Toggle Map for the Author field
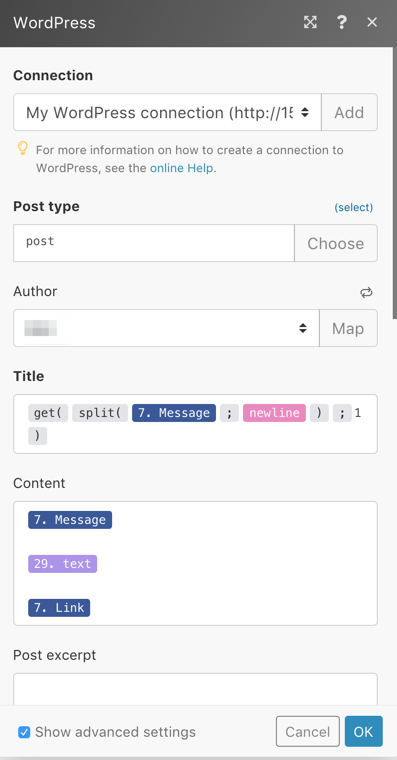 pyautogui.click(x=348, y=328)
